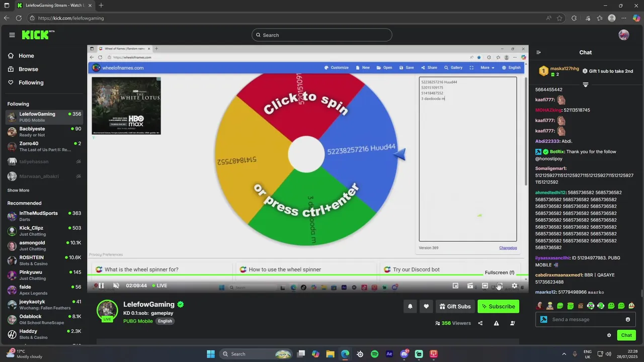Open user profile avatar in Kick header
This screenshot has height=362, width=644.
pos(624,35)
